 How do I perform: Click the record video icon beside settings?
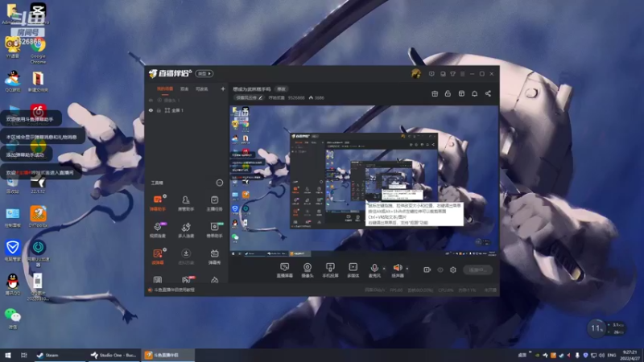[427, 269]
